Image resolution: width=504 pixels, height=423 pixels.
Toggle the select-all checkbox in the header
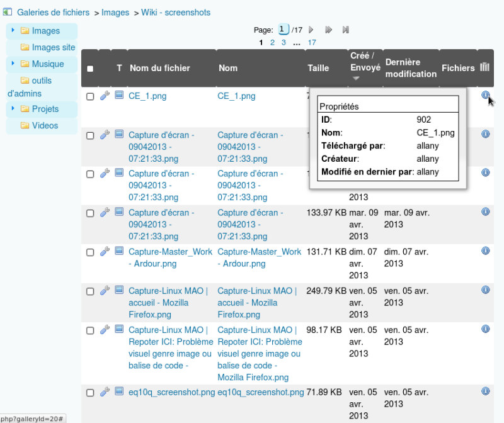[x=90, y=69]
